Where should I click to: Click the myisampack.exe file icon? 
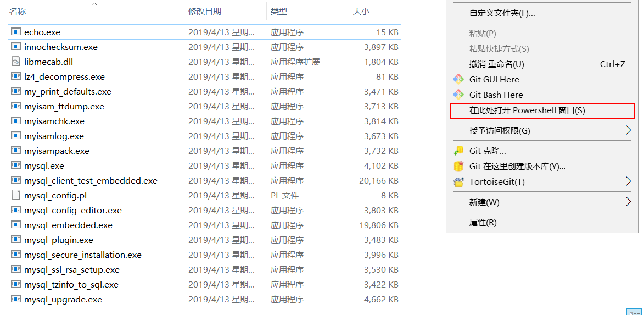(x=16, y=151)
